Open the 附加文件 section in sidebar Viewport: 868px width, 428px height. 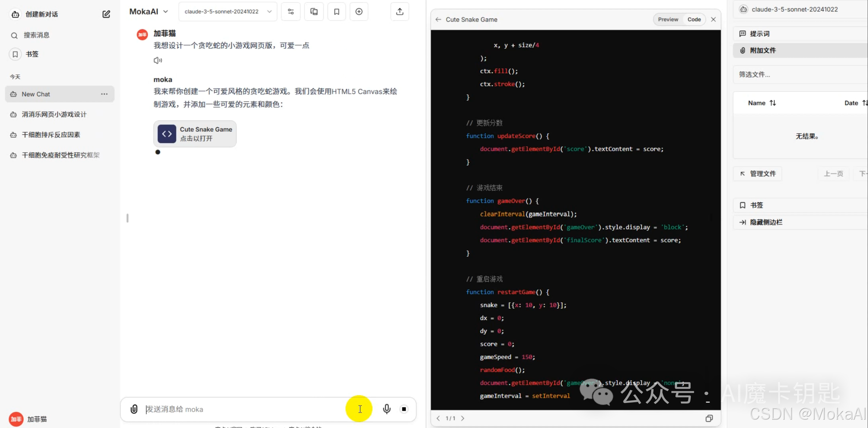(x=763, y=50)
